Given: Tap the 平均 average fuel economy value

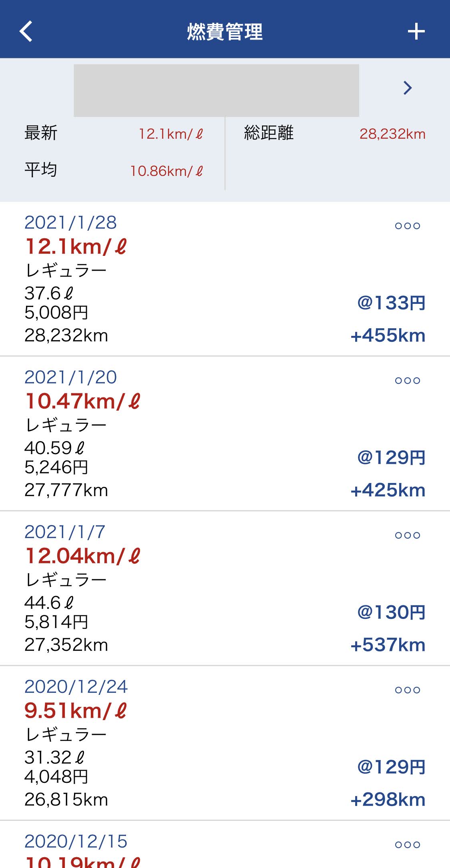Looking at the screenshot, I should (166, 171).
